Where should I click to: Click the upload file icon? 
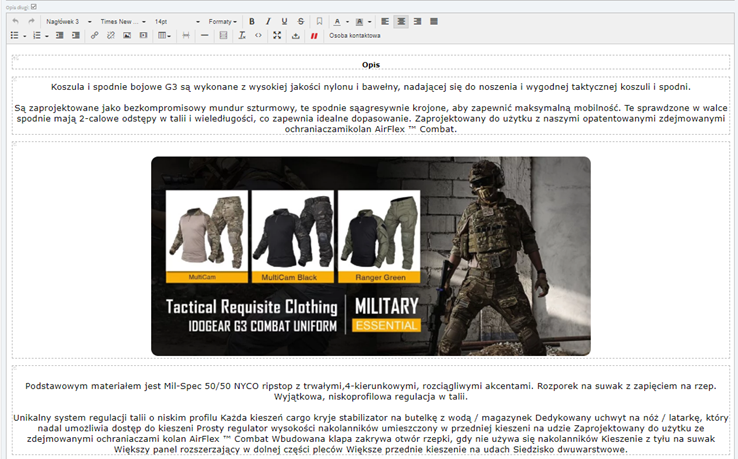(296, 35)
